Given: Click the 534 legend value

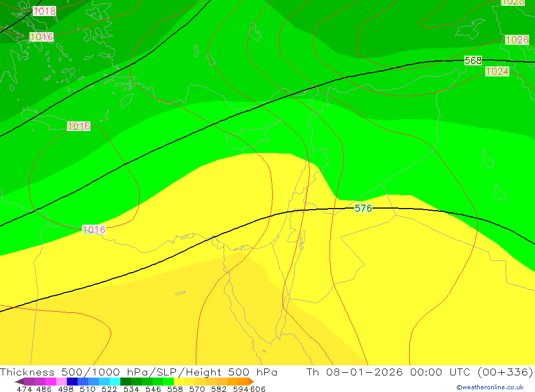Looking at the screenshot, I should pyautogui.click(x=131, y=389).
